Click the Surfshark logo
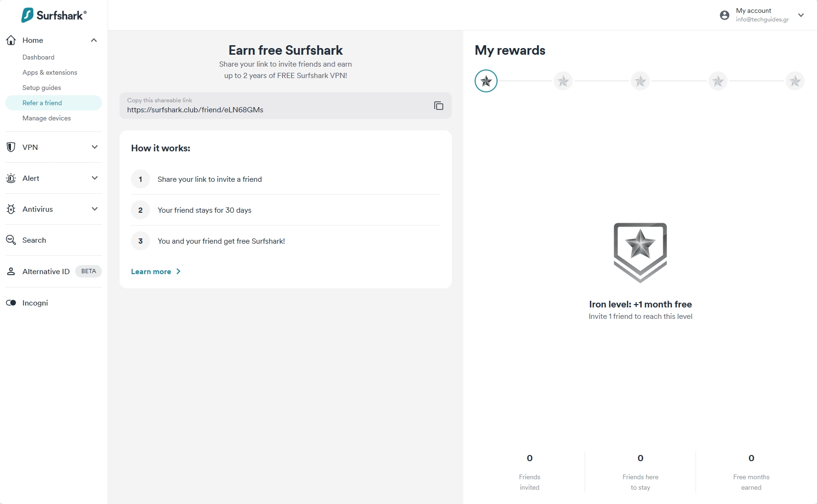This screenshot has height=504, width=817. click(x=54, y=15)
